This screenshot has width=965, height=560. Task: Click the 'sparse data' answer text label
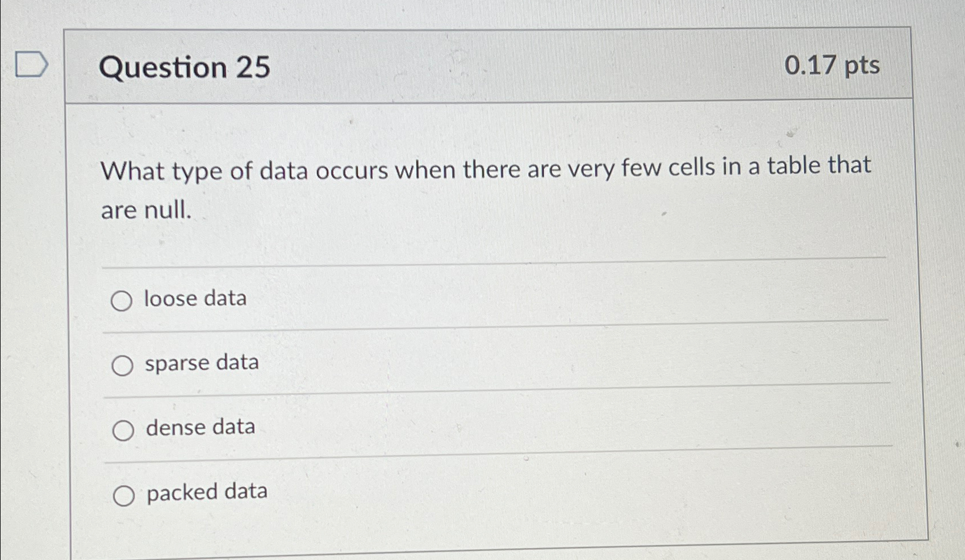pos(202,363)
